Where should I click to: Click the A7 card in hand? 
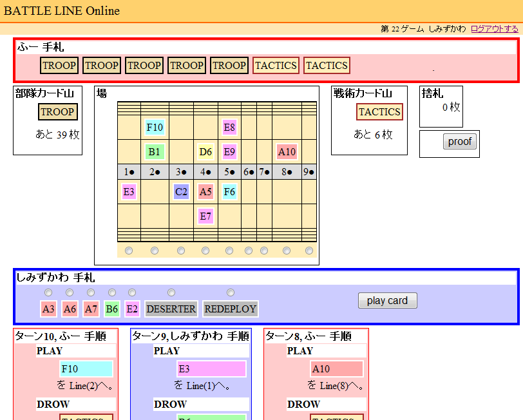[x=91, y=309]
